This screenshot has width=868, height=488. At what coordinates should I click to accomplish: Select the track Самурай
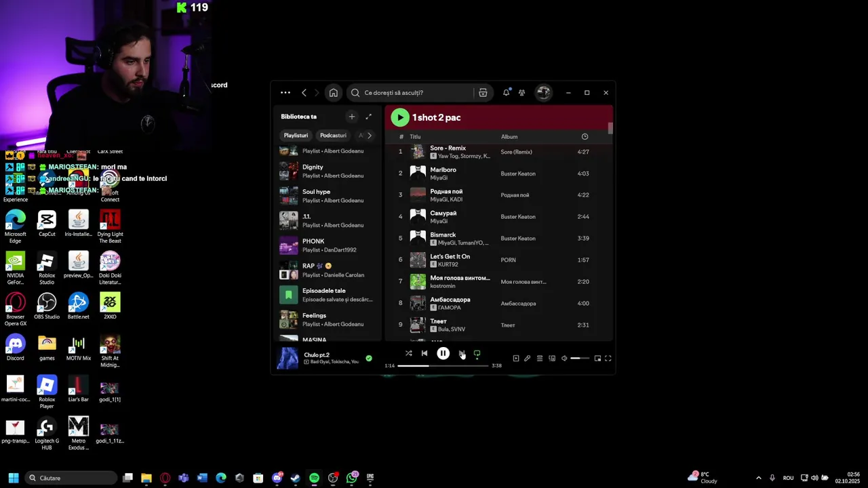tap(443, 213)
